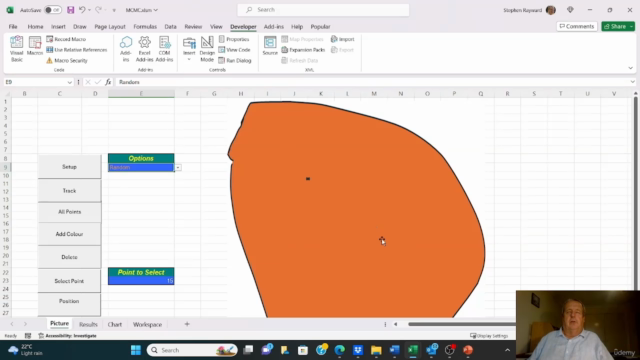Click the Setup button on the sheet
The height and width of the screenshot is (360, 640).
pyautogui.click(x=69, y=167)
